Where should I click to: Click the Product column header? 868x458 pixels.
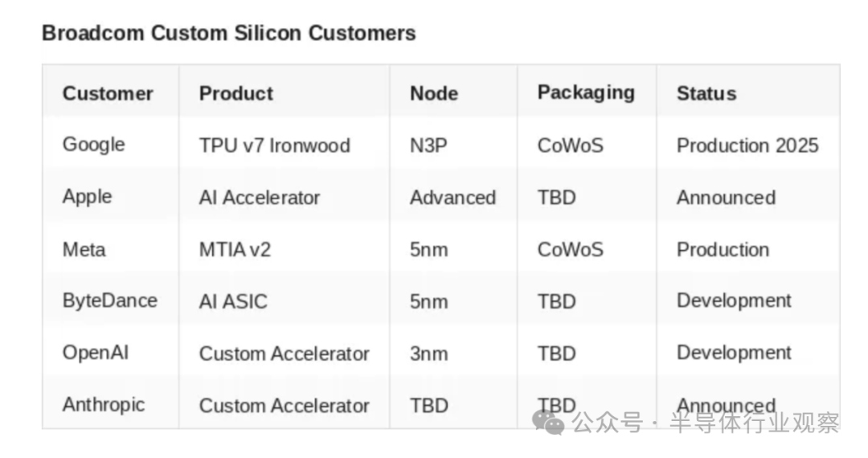(x=236, y=93)
